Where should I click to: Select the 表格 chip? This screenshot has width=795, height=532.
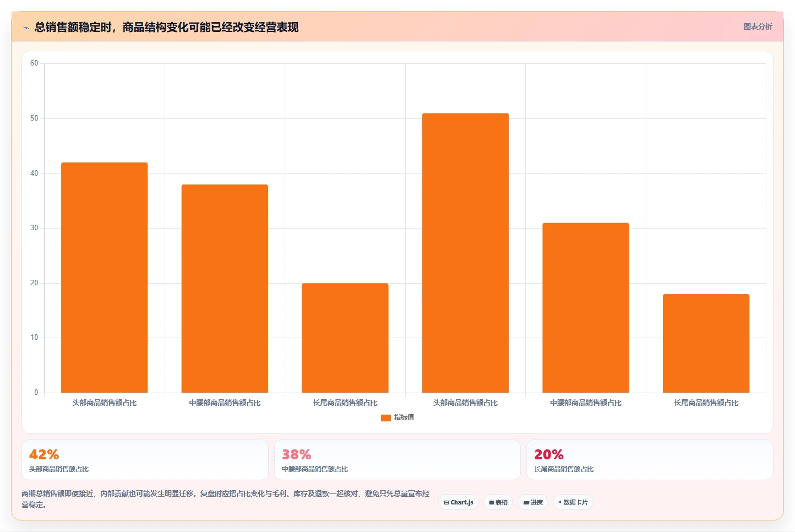pyautogui.click(x=498, y=502)
